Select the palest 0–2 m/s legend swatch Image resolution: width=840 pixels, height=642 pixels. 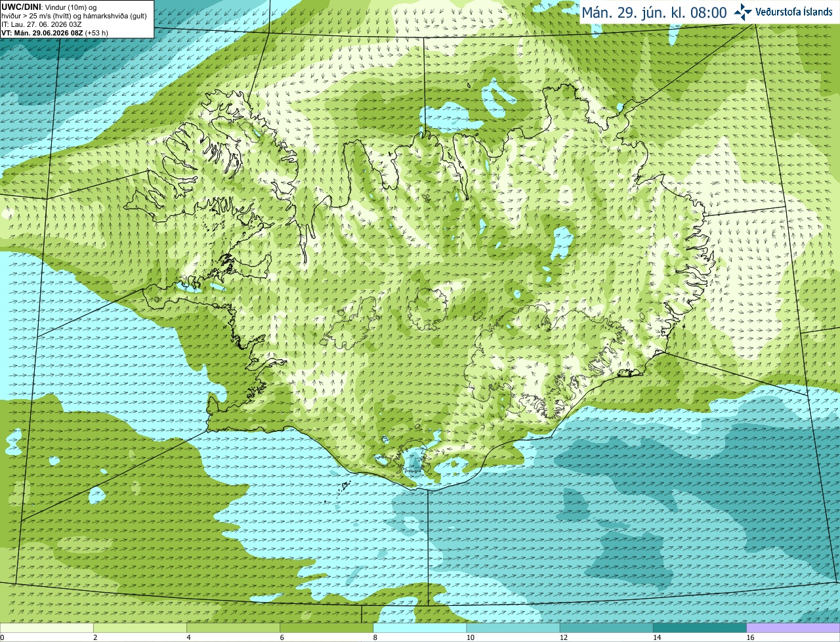pos(47,628)
